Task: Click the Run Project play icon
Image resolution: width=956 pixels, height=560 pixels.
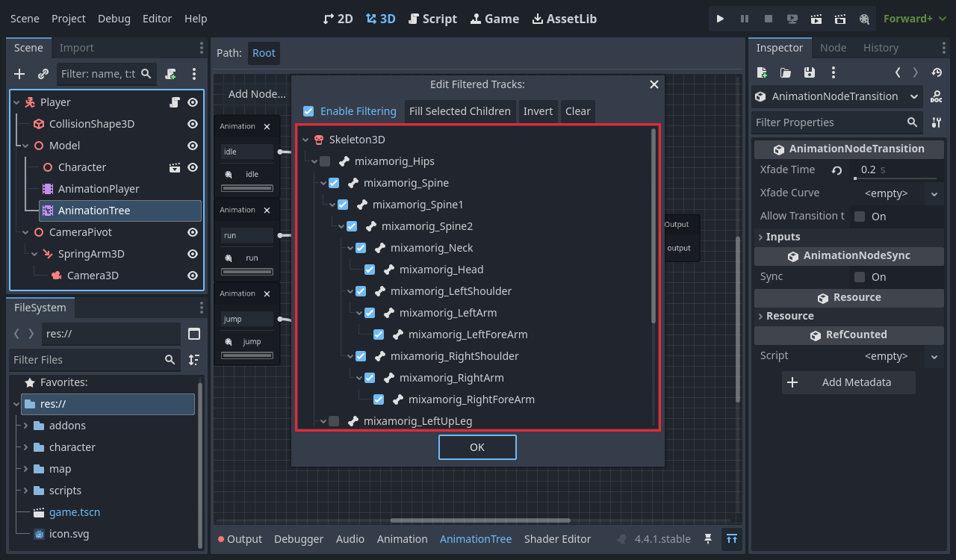Action: pos(720,19)
